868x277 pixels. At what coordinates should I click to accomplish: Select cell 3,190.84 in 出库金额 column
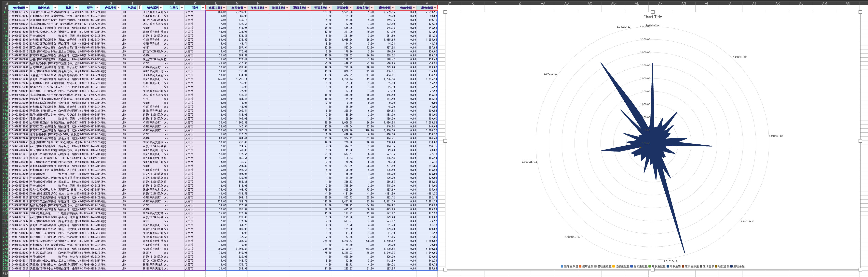tap(237, 249)
